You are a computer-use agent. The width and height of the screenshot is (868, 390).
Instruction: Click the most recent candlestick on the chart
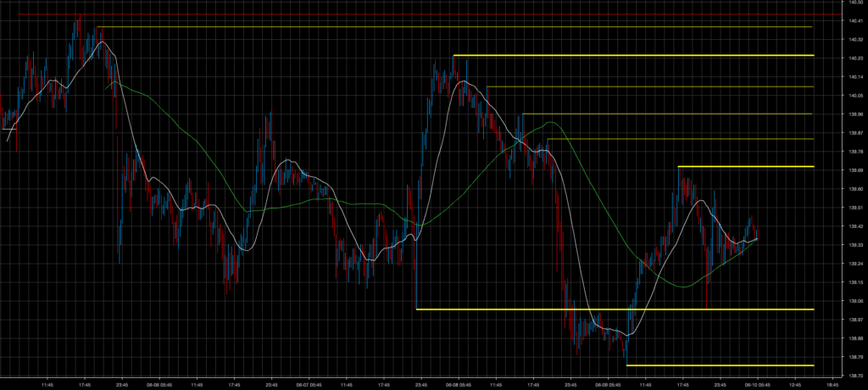pyautogui.click(x=756, y=233)
